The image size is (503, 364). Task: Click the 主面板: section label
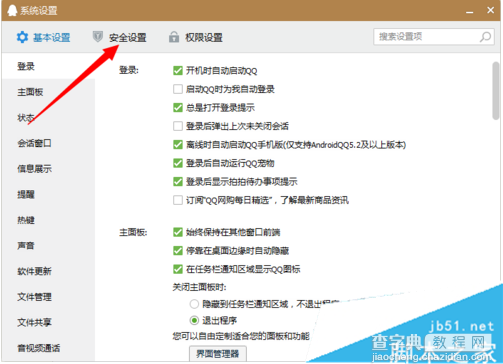tap(133, 232)
